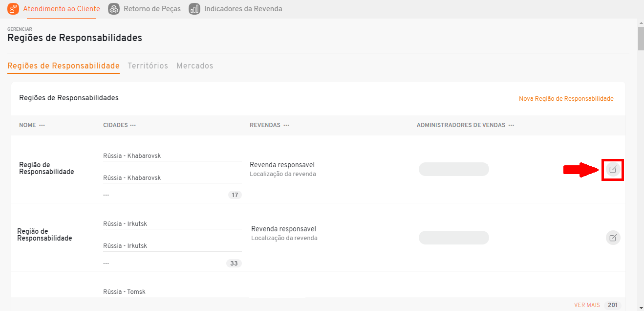Click Localização da revenda in Khabarovsk row
The width and height of the screenshot is (644, 311).
(x=282, y=174)
